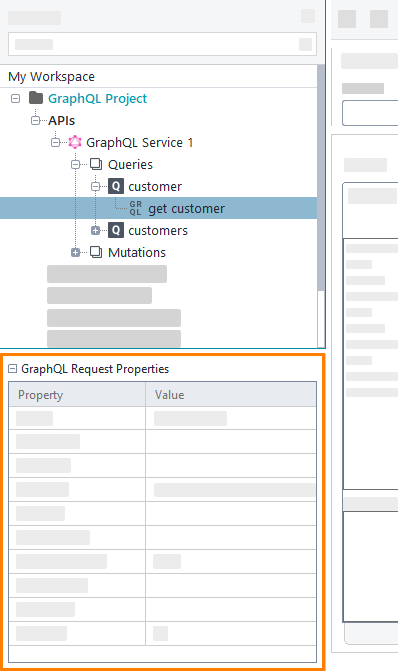398x671 pixels.
Task: Click the My Workspace label
Action: coord(51,77)
